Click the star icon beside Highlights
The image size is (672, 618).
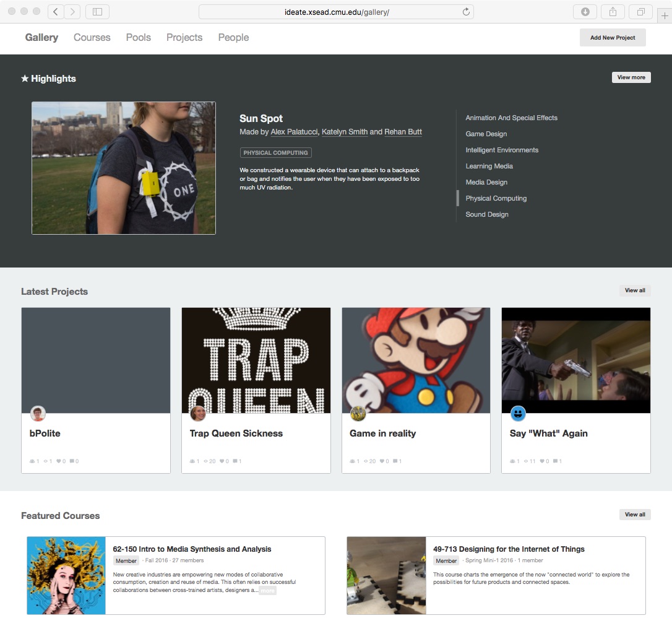pyautogui.click(x=25, y=78)
